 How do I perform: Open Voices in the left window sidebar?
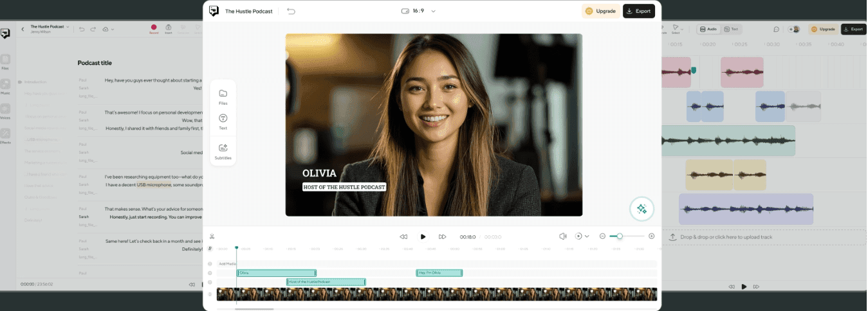pyautogui.click(x=5, y=111)
